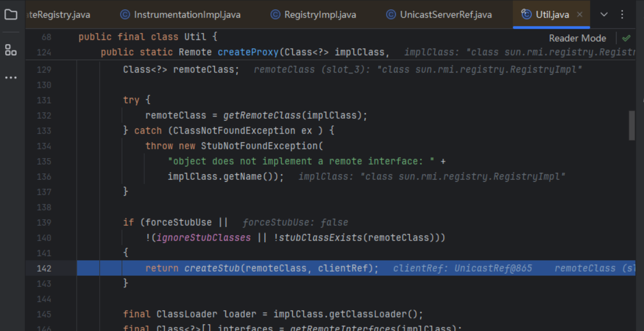This screenshot has height=331, width=644.
Task: Click the green inspections checkmark icon
Action: coord(626,38)
